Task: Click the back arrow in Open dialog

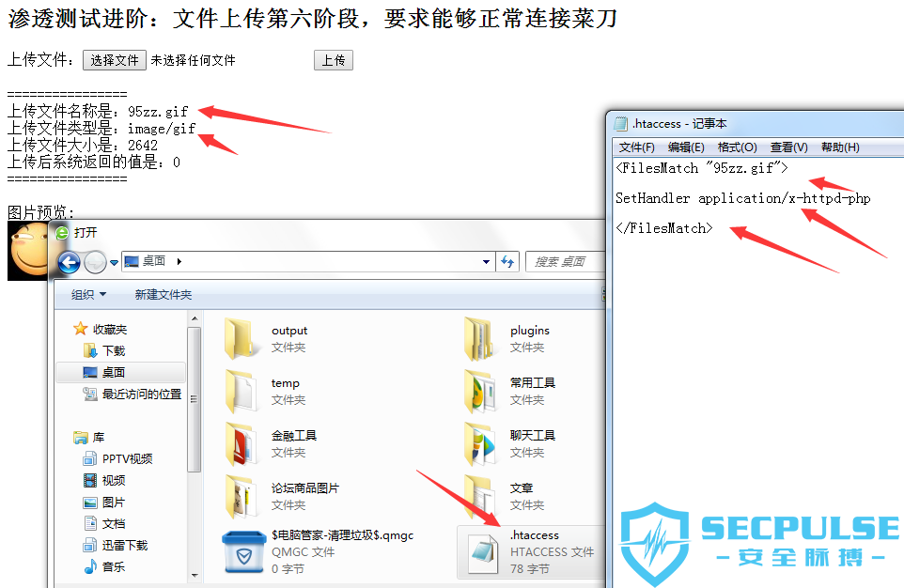Action: tap(70, 263)
